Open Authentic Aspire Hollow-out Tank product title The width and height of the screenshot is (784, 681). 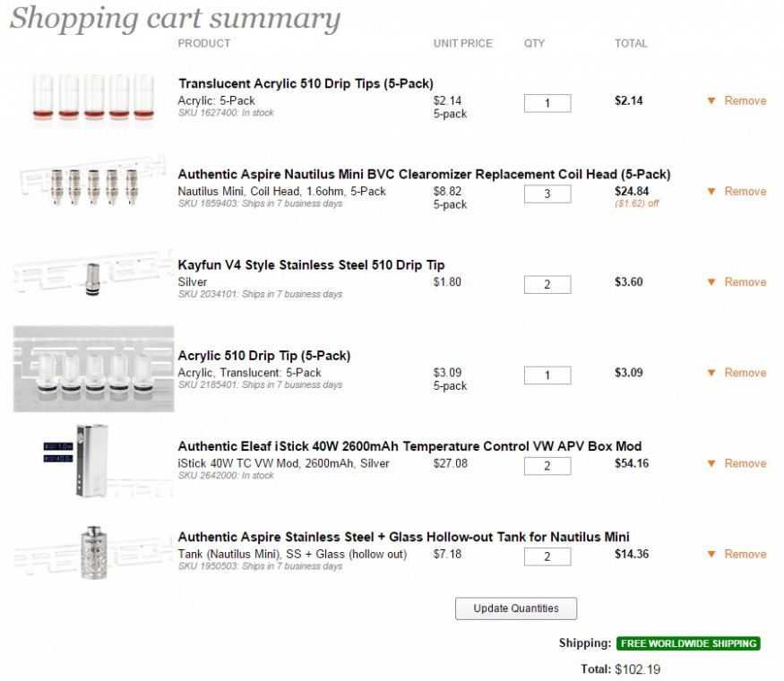tap(403, 537)
